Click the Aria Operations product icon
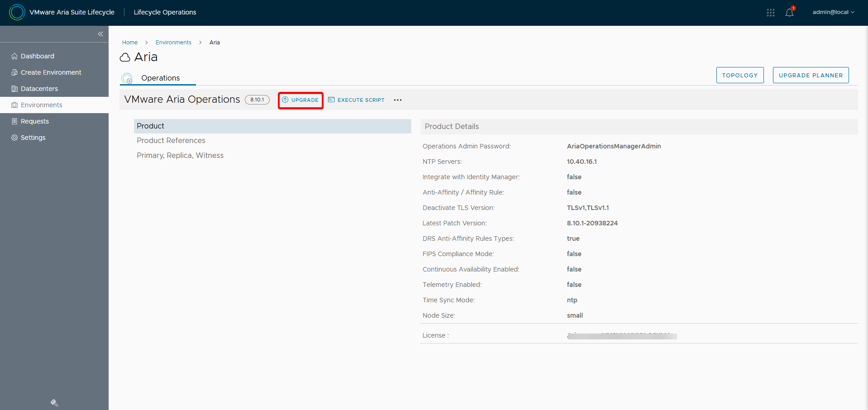 127,78
